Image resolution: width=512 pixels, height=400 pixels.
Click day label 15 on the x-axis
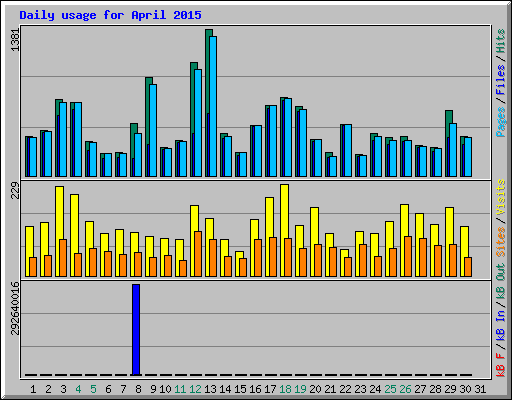240,389
